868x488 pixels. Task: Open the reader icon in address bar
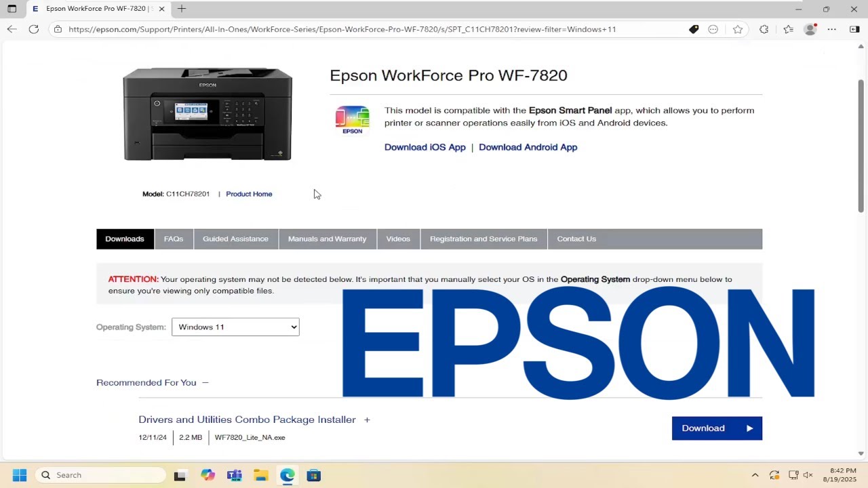[x=713, y=29]
